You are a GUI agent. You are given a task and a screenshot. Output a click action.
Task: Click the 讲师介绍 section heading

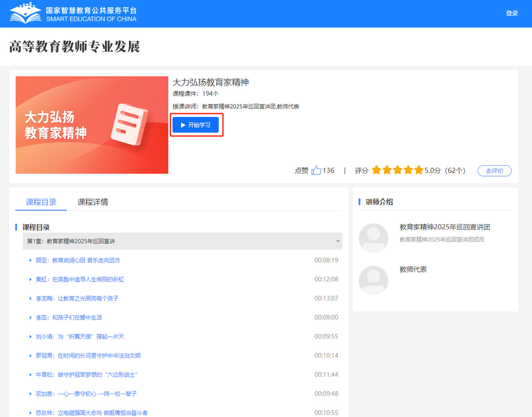tap(379, 202)
